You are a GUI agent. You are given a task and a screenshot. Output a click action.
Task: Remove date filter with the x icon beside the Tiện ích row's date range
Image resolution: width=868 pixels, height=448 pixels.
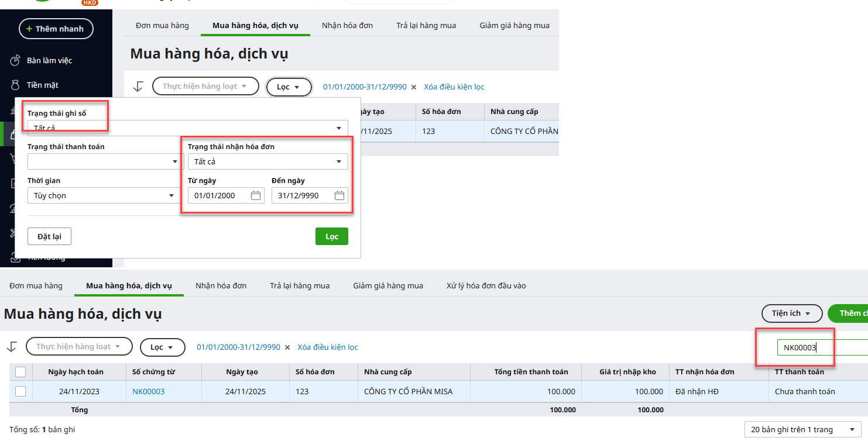287,347
